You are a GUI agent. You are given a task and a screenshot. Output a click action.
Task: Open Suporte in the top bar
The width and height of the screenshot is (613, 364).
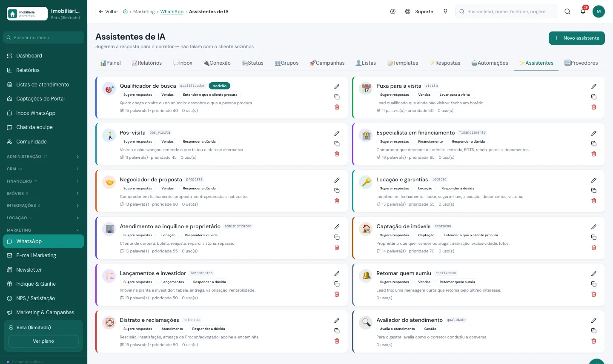419,11
